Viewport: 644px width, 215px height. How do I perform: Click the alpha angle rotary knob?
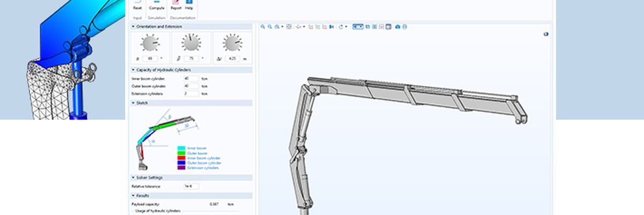click(150, 42)
